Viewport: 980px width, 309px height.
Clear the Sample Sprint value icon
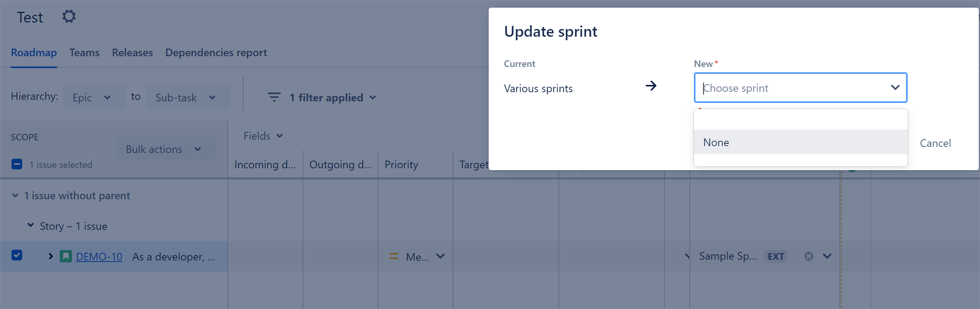809,256
